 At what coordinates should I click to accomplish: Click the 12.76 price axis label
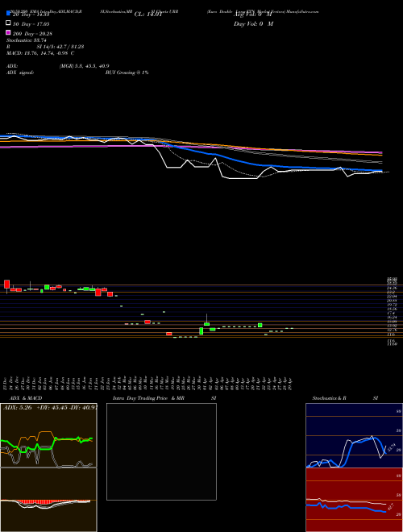392,330
